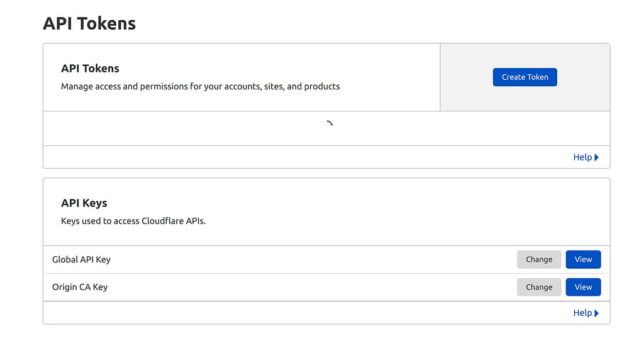Click the Origin CA Key row label
Screen dimensions: 644x350
tap(80, 287)
